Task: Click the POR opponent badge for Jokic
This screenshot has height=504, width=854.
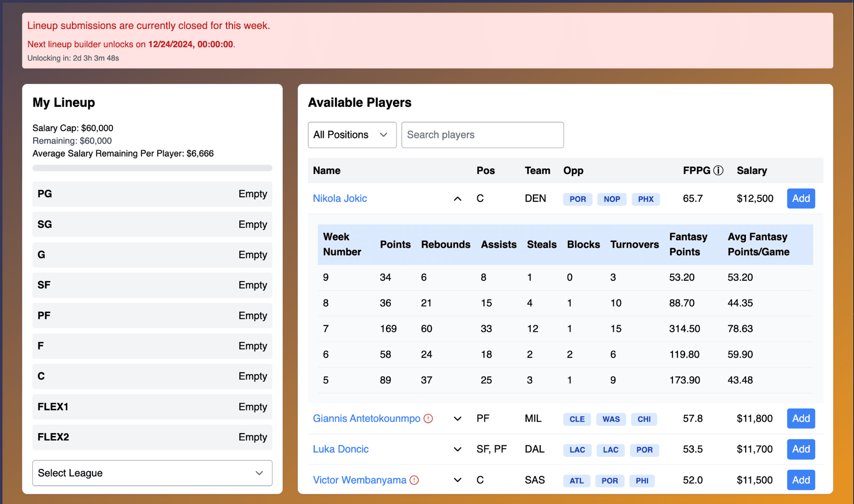Action: click(x=578, y=199)
